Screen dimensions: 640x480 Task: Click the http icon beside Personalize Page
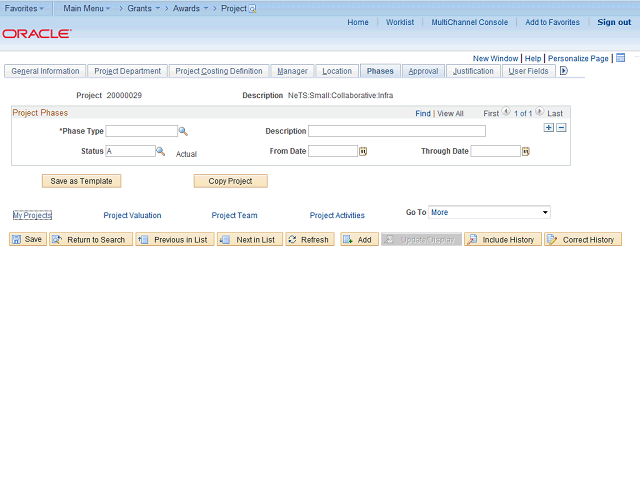(x=620, y=58)
